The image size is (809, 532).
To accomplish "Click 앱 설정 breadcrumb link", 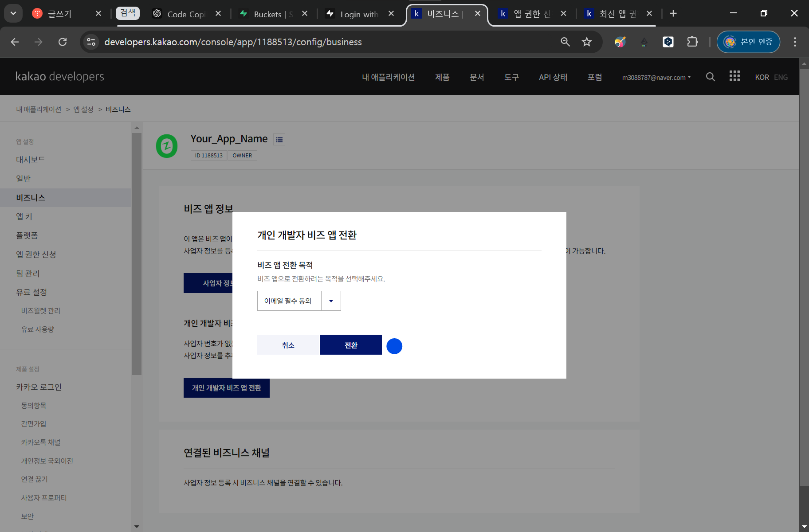I will (83, 109).
